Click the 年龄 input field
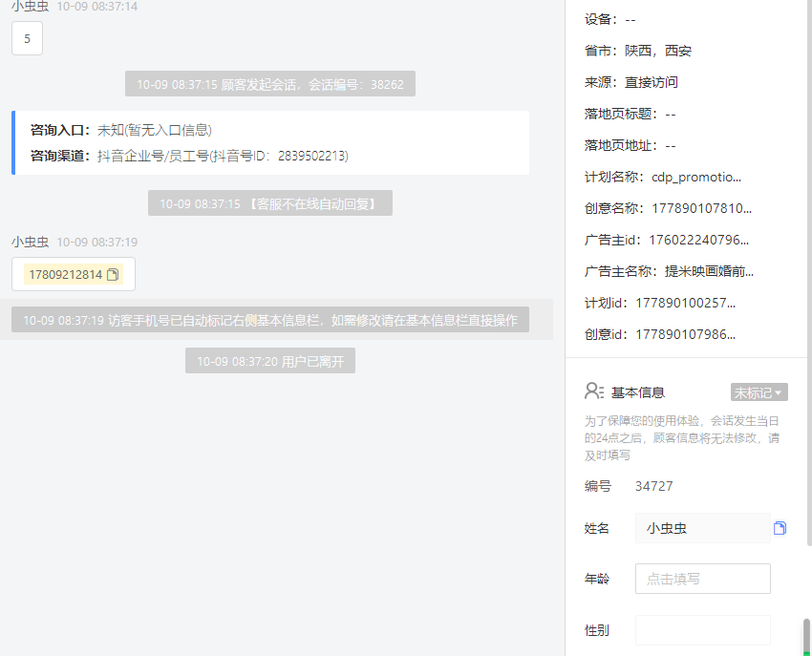The height and width of the screenshot is (656, 812). click(703, 579)
